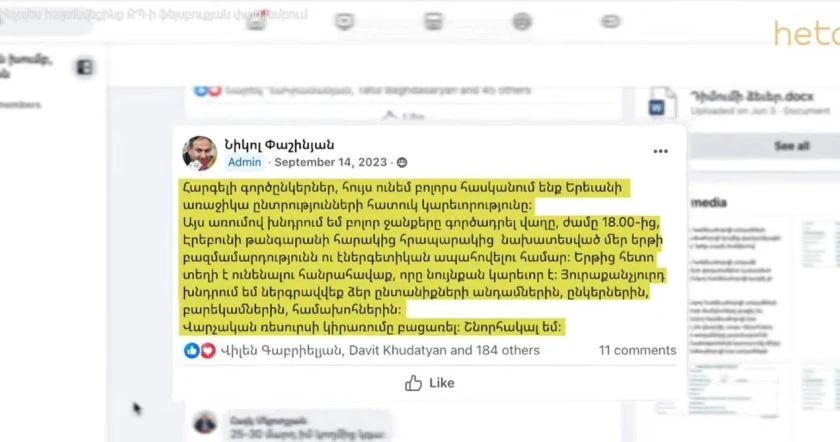Screen dimensions: 840x442
Task: Click the red heart reaction icon under the post
Action: click(x=208, y=350)
